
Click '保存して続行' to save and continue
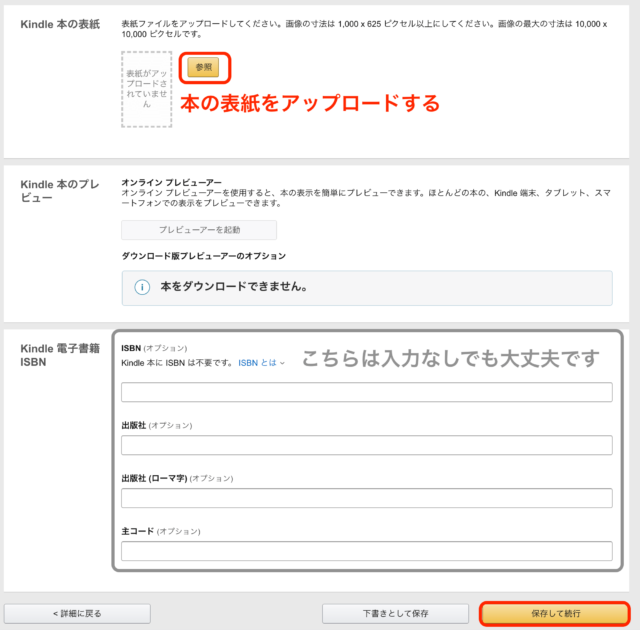point(555,613)
